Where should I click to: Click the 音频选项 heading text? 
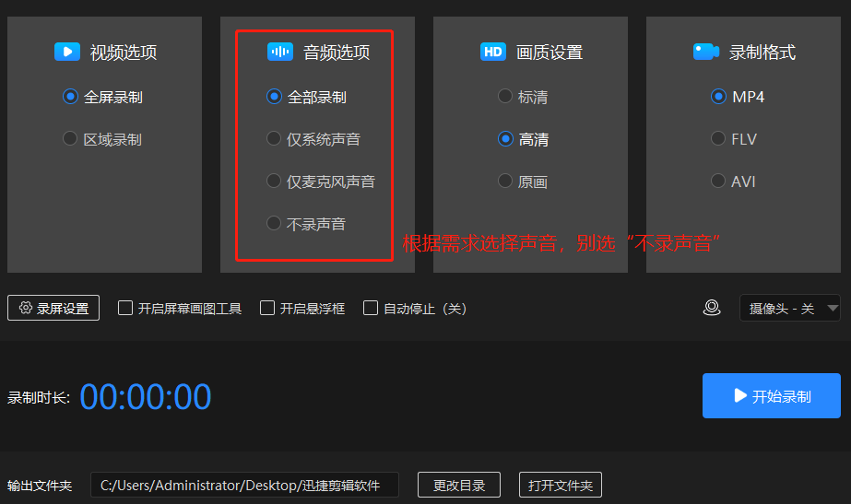pyautogui.click(x=337, y=53)
